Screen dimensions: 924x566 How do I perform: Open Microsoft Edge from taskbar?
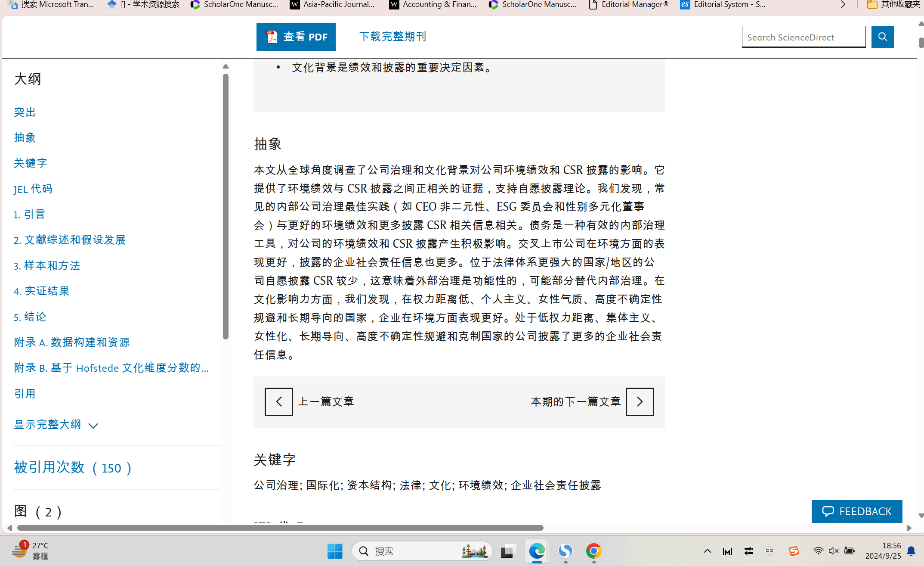(x=537, y=551)
